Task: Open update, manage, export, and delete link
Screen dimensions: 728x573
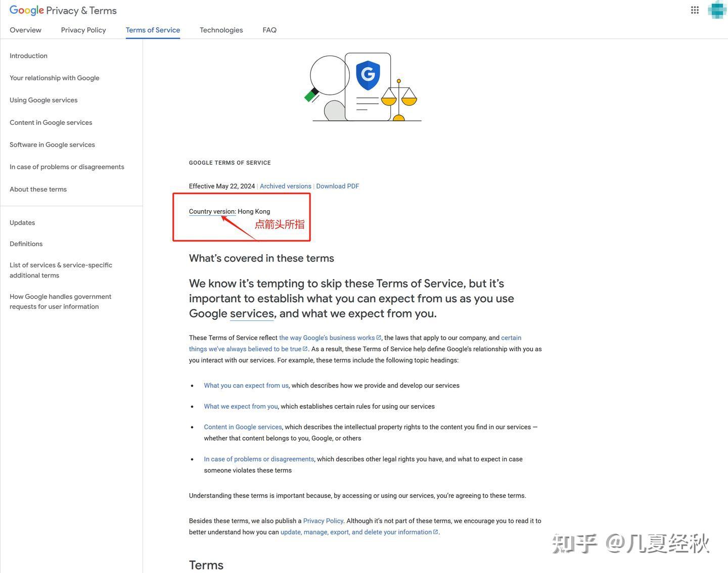Action: [x=359, y=532]
